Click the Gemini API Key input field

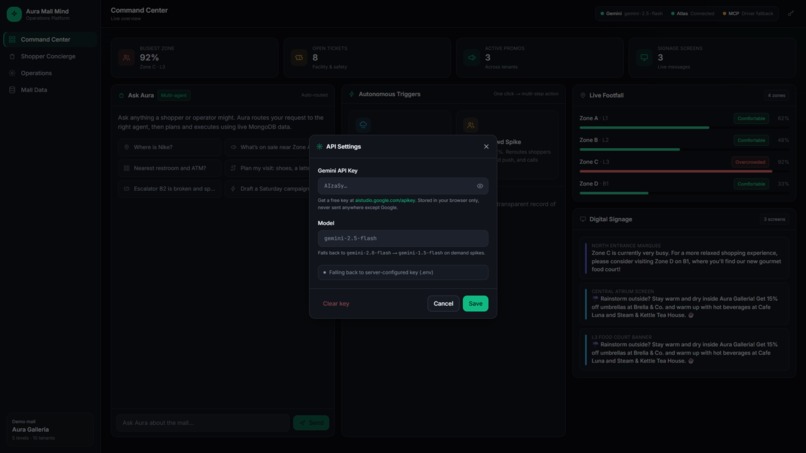click(402, 186)
